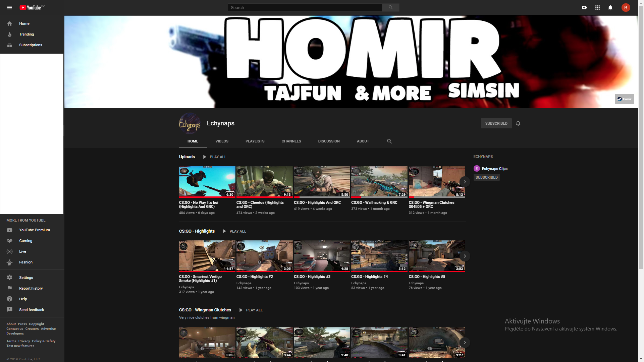Image resolution: width=644 pixels, height=362 pixels.
Task: Switch to the Channels tab
Action: 291,141
